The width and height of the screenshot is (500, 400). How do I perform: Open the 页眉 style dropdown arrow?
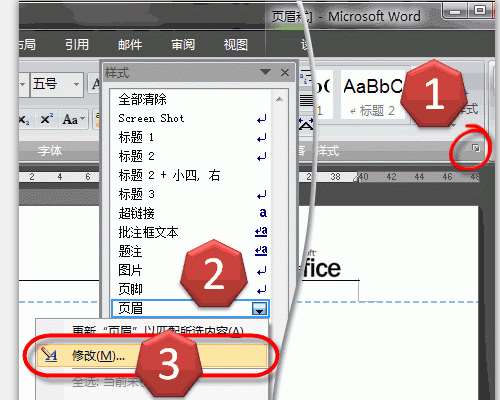(x=260, y=309)
